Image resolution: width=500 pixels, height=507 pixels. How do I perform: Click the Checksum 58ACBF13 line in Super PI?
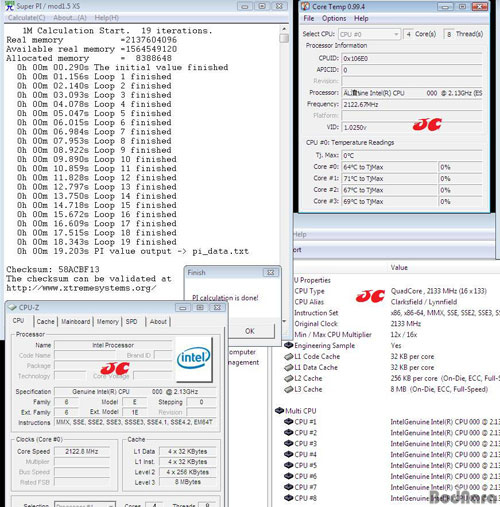(53, 269)
